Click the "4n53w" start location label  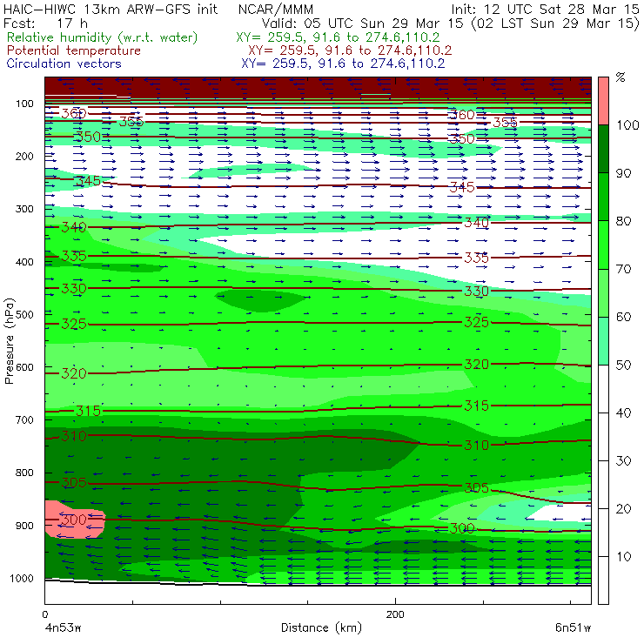coord(63,627)
